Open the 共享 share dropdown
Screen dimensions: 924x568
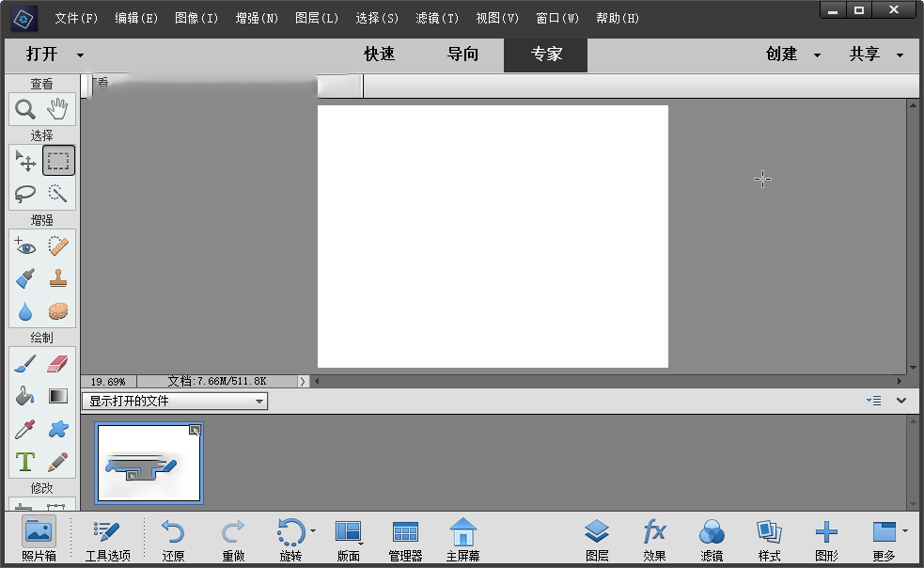(x=876, y=55)
